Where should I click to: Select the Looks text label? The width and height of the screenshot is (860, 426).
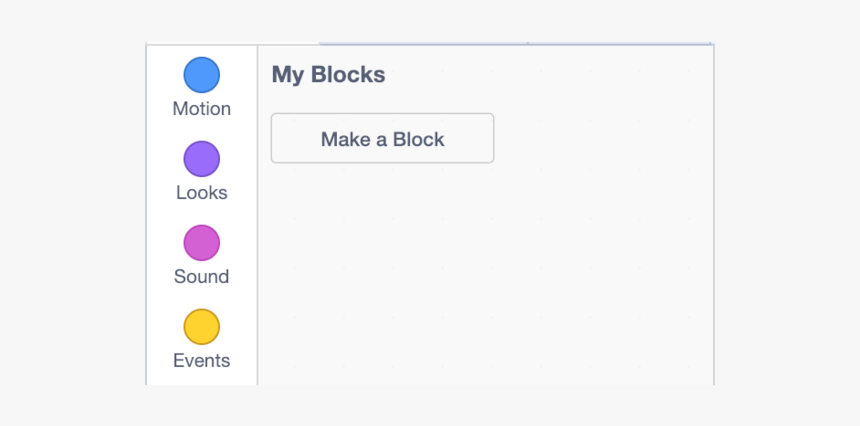pos(201,193)
